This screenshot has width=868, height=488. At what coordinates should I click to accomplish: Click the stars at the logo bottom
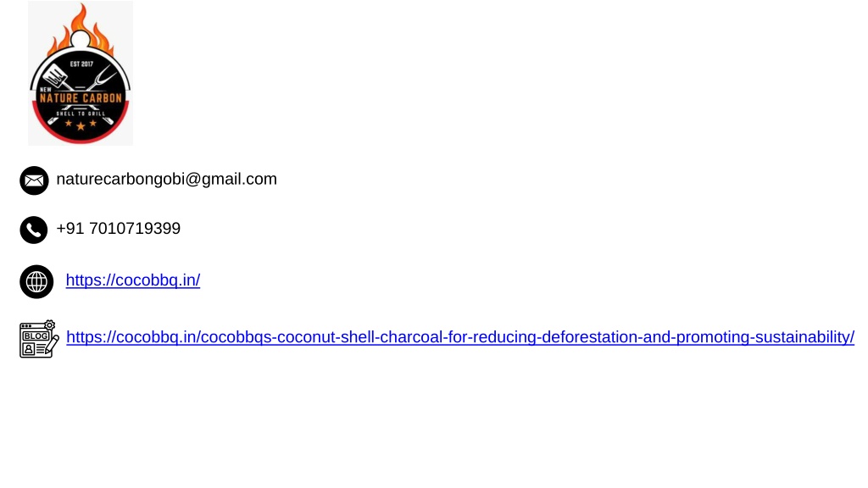point(81,125)
